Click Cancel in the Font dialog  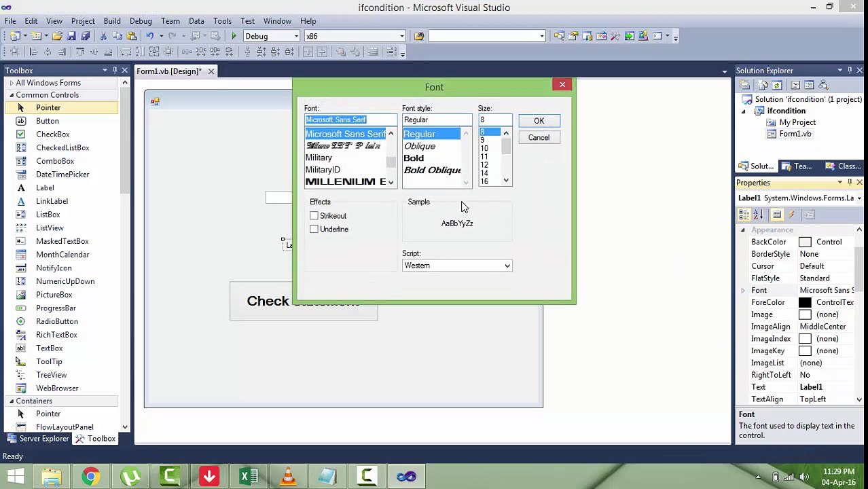click(x=539, y=138)
